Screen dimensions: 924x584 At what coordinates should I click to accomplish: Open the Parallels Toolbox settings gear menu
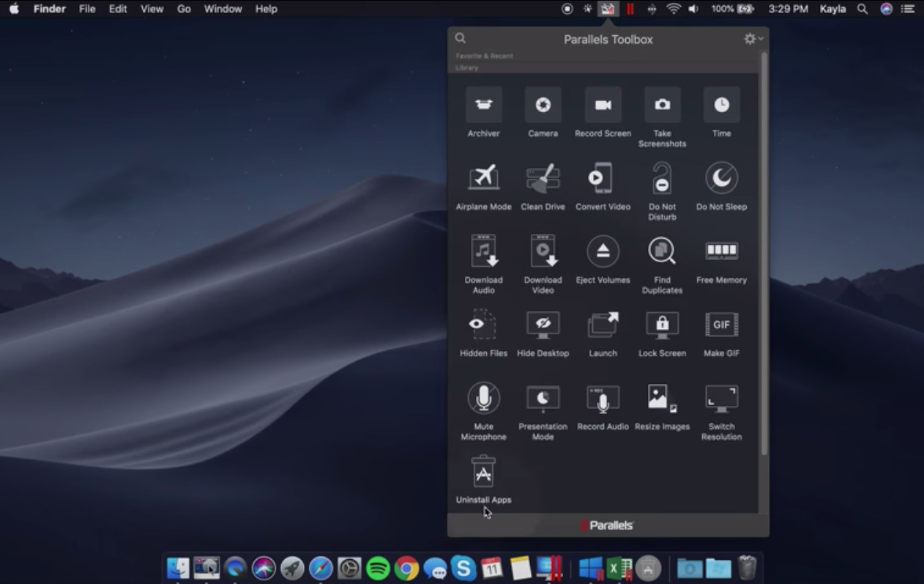[753, 39]
